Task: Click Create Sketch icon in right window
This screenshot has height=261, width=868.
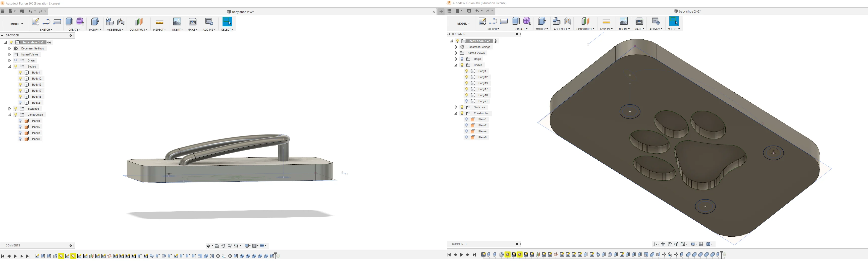Action: pyautogui.click(x=482, y=21)
